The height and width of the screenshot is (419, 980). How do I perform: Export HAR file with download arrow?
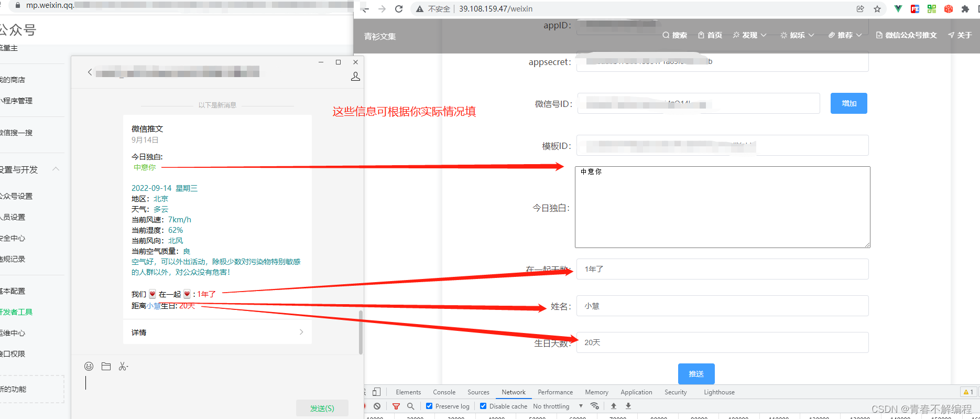point(628,406)
